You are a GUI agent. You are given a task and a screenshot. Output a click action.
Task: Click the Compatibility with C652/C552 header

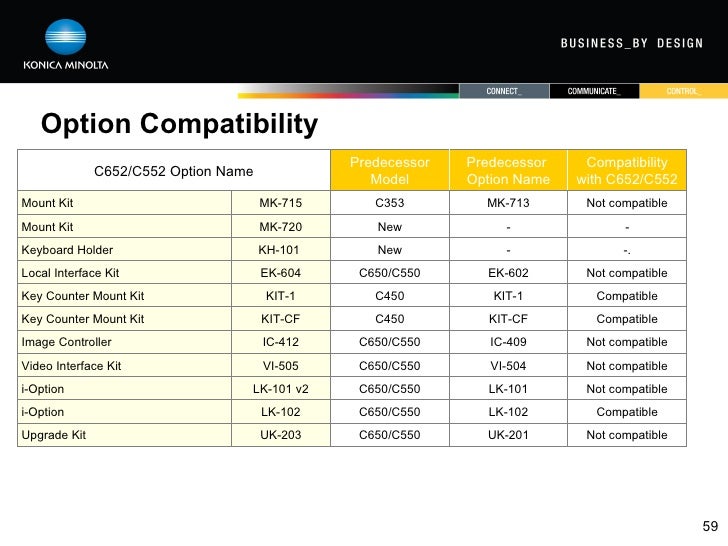627,170
